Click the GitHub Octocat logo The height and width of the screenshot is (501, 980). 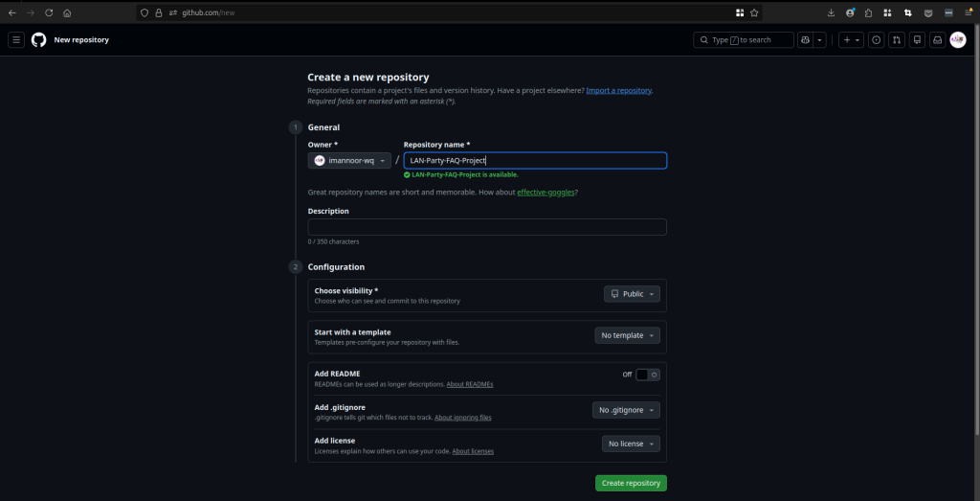pos(38,40)
